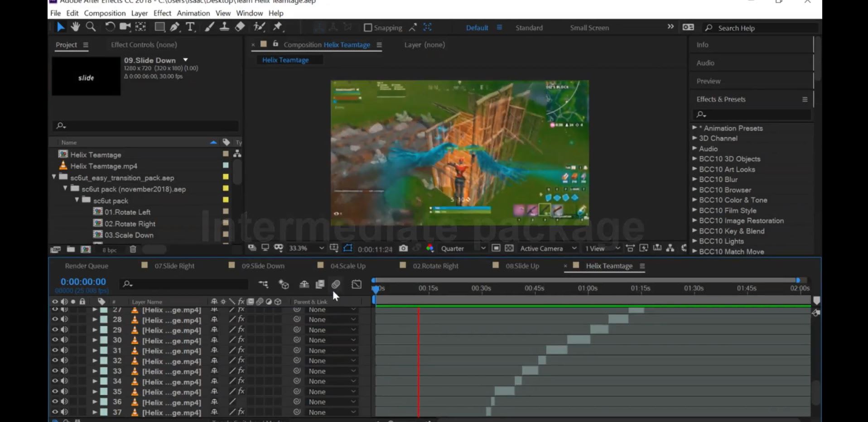Open the Active Camera dropdown
The width and height of the screenshot is (868, 422).
[x=548, y=248]
